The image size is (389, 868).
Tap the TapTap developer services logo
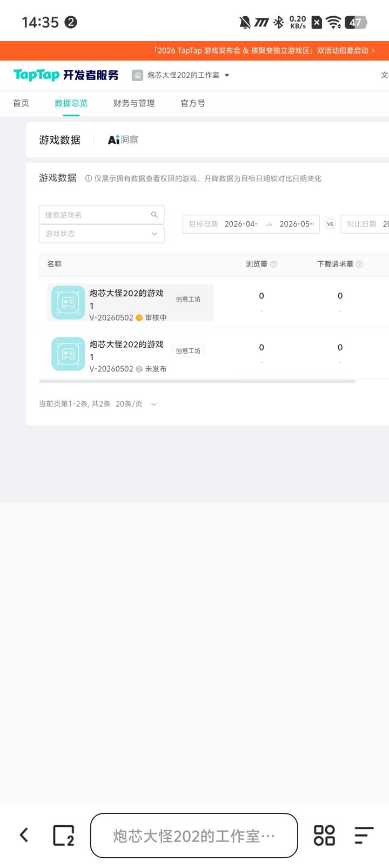66,75
